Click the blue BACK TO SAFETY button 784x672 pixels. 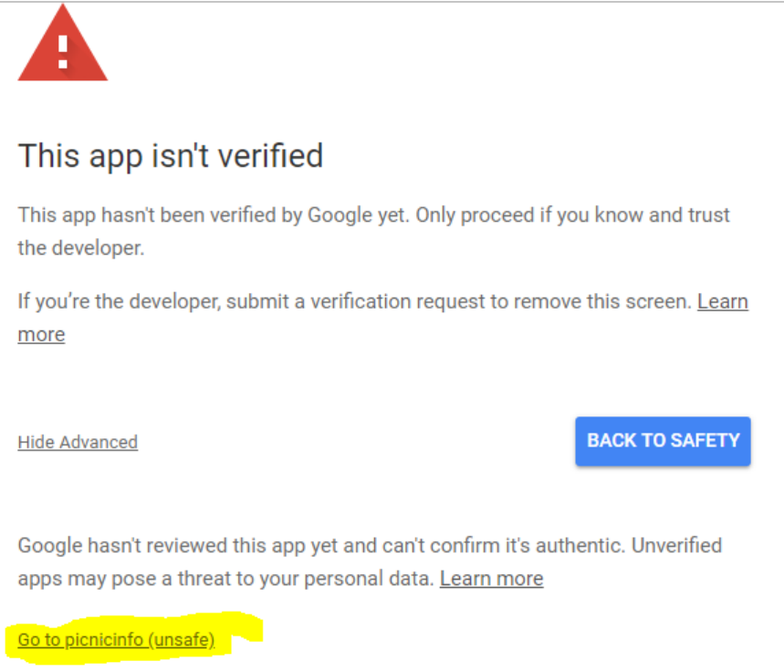click(663, 441)
